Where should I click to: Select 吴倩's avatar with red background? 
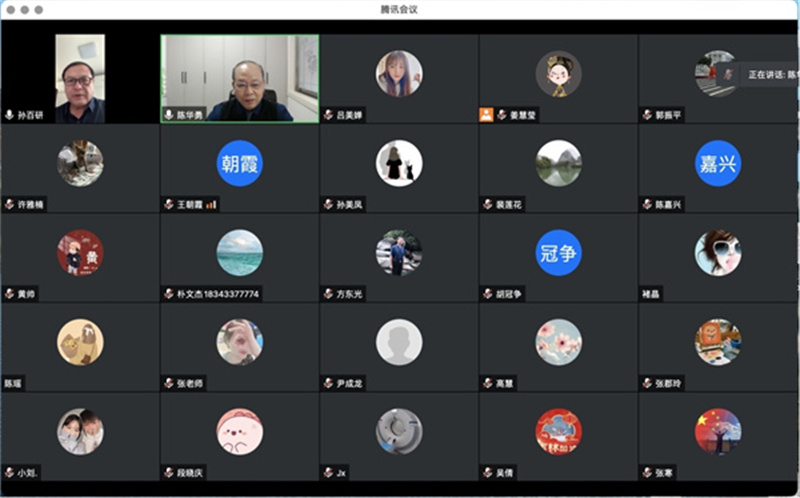coord(558,430)
